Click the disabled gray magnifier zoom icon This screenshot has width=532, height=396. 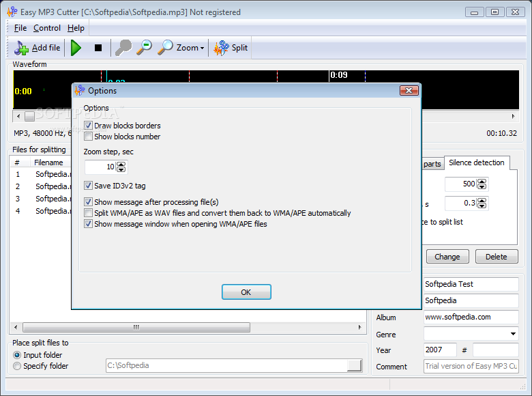click(x=123, y=48)
